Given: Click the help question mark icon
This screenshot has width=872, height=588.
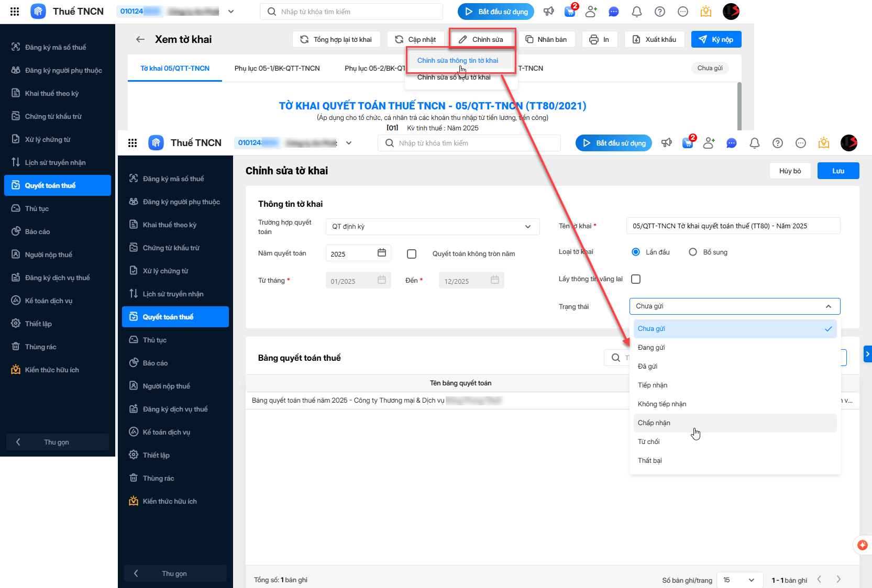Looking at the screenshot, I should [x=777, y=143].
